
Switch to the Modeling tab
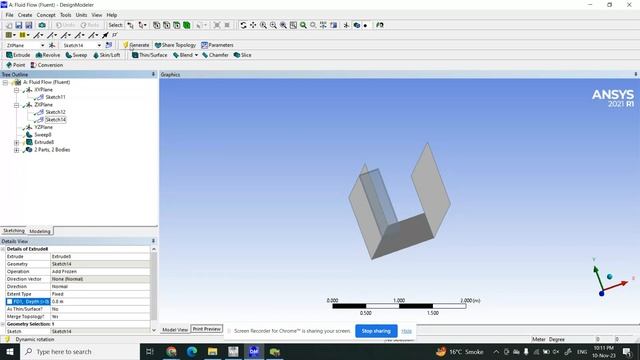(x=40, y=231)
